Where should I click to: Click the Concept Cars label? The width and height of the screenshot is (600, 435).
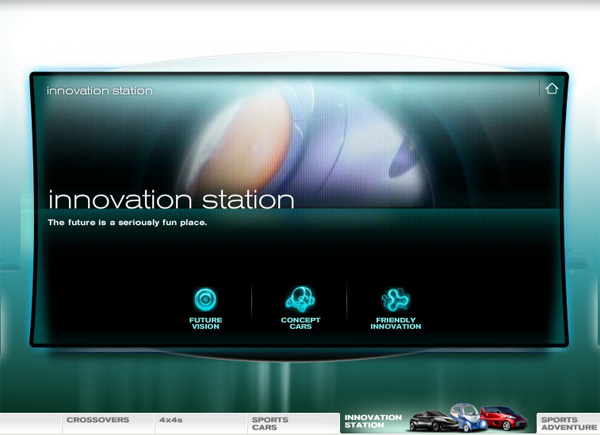click(300, 323)
